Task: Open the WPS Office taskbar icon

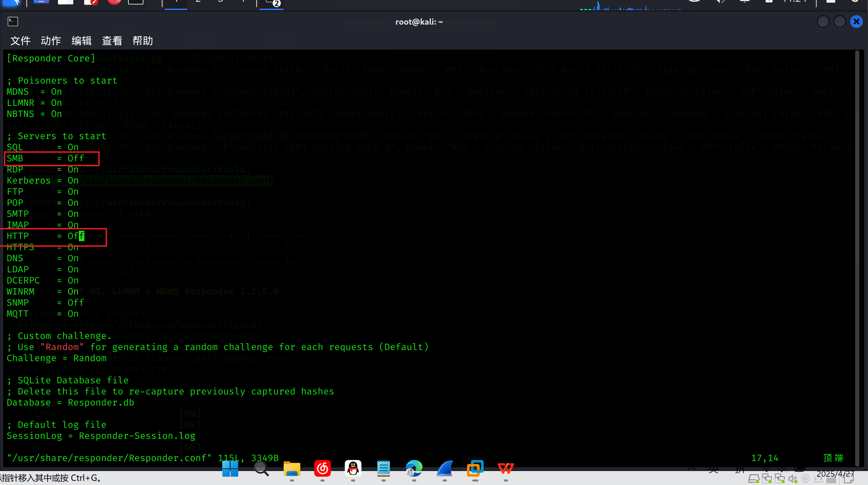Action: 506,469
